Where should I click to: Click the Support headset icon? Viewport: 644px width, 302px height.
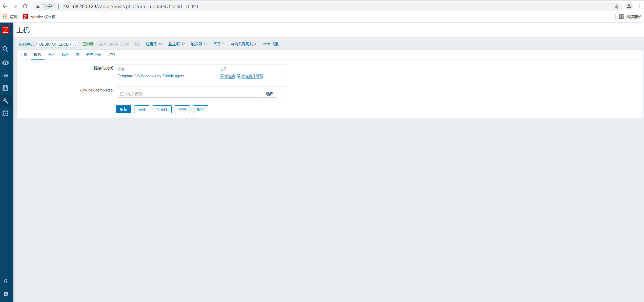(x=6, y=281)
